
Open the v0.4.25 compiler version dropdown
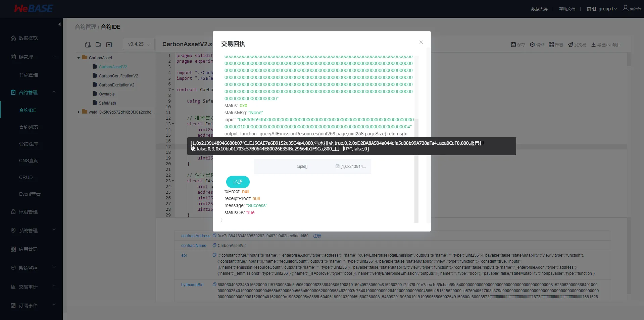139,44
